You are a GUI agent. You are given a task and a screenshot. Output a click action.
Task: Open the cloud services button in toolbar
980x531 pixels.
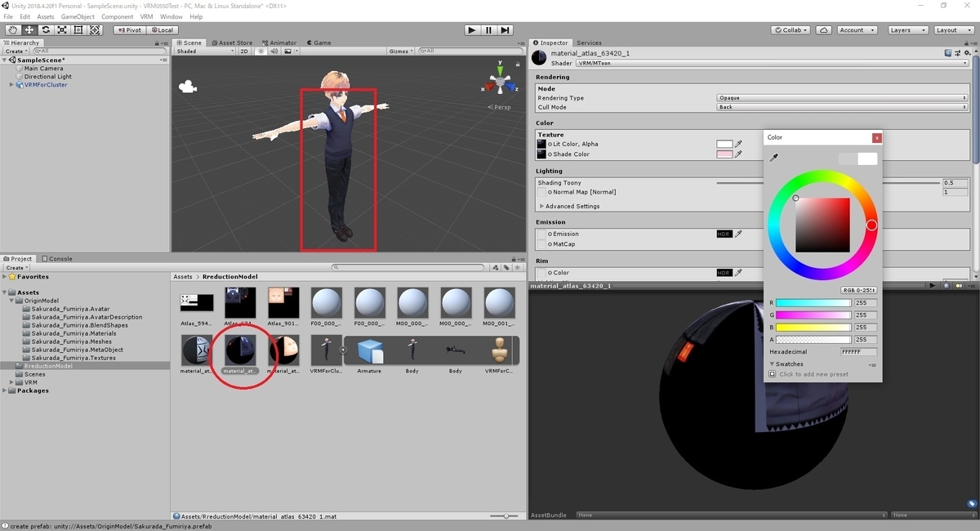pyautogui.click(x=824, y=30)
